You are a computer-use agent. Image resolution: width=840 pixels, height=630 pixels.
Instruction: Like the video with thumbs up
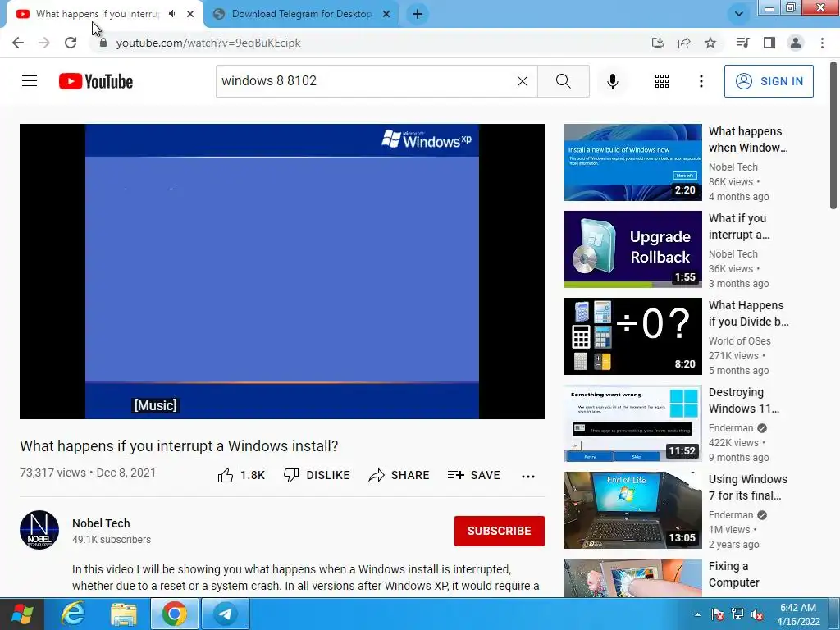(x=241, y=475)
